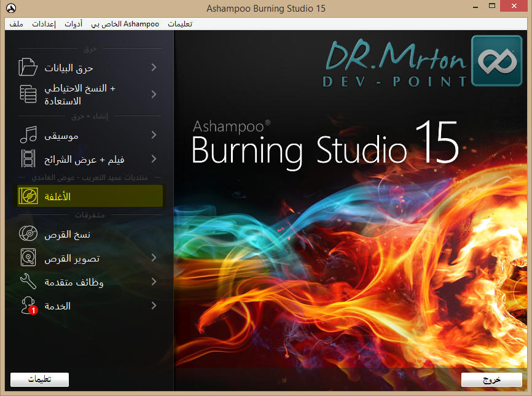Close the Burning Studio window
The height and width of the screenshot is (396, 532).
pyautogui.click(x=514, y=6)
